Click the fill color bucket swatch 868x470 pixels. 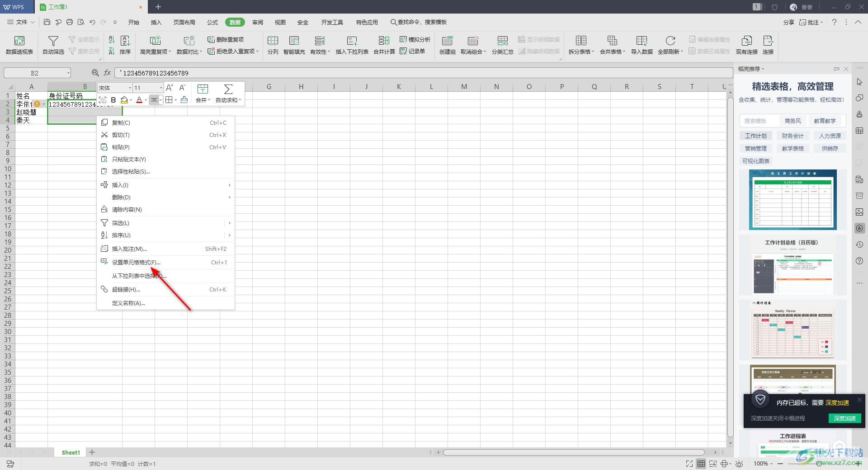124,100
